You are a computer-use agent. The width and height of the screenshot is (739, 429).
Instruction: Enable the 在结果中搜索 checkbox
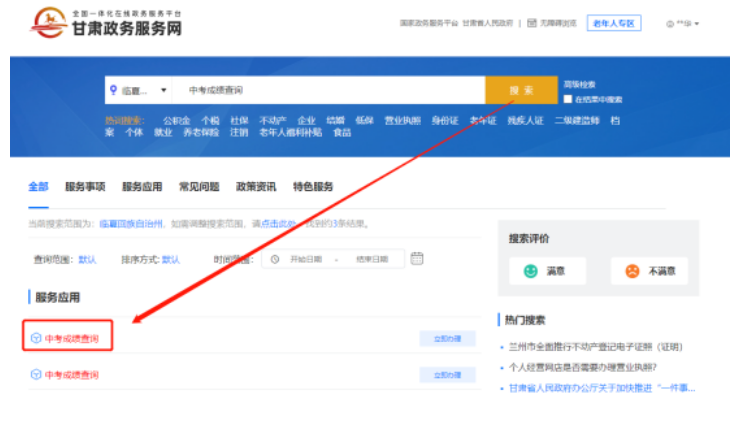click(x=568, y=100)
